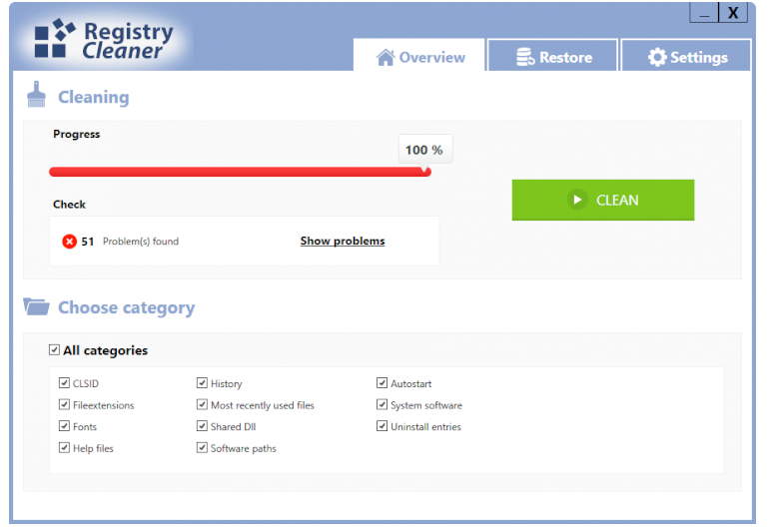This screenshot has width=778, height=532.
Task: Toggle the Uninstall entries checkbox
Action: (382, 426)
